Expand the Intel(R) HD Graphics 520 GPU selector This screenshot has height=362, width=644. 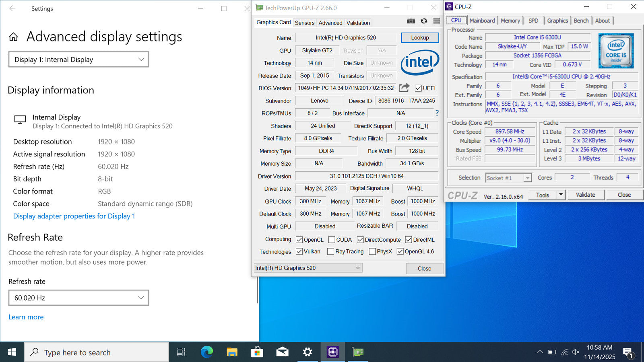308,268
